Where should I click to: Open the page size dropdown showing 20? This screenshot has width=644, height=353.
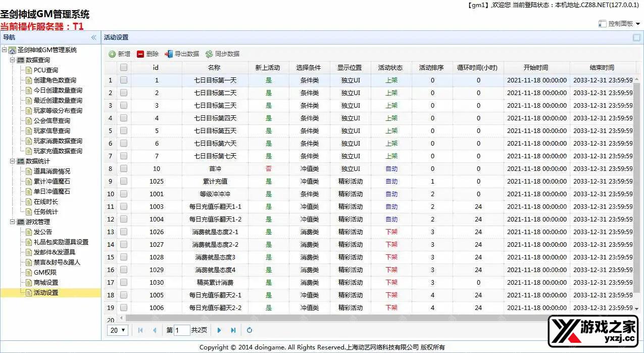118,330
